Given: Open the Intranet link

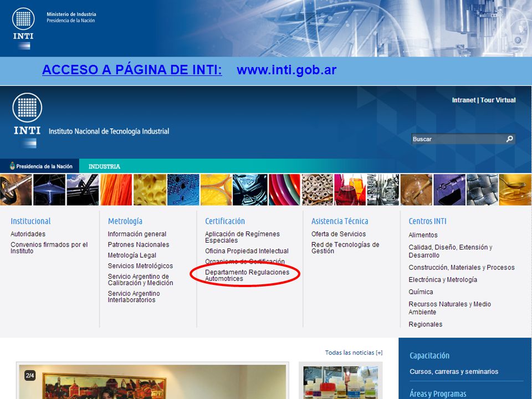Looking at the screenshot, I should click(463, 100).
